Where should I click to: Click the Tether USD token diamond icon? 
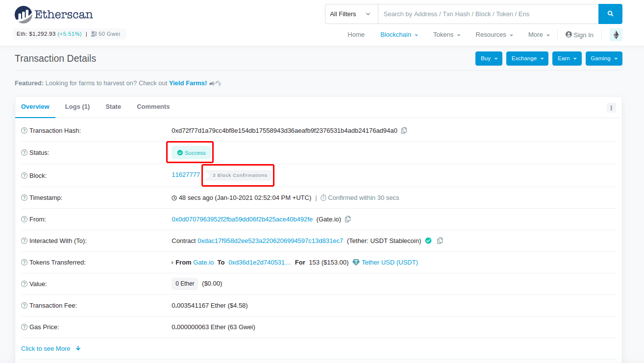point(356,262)
